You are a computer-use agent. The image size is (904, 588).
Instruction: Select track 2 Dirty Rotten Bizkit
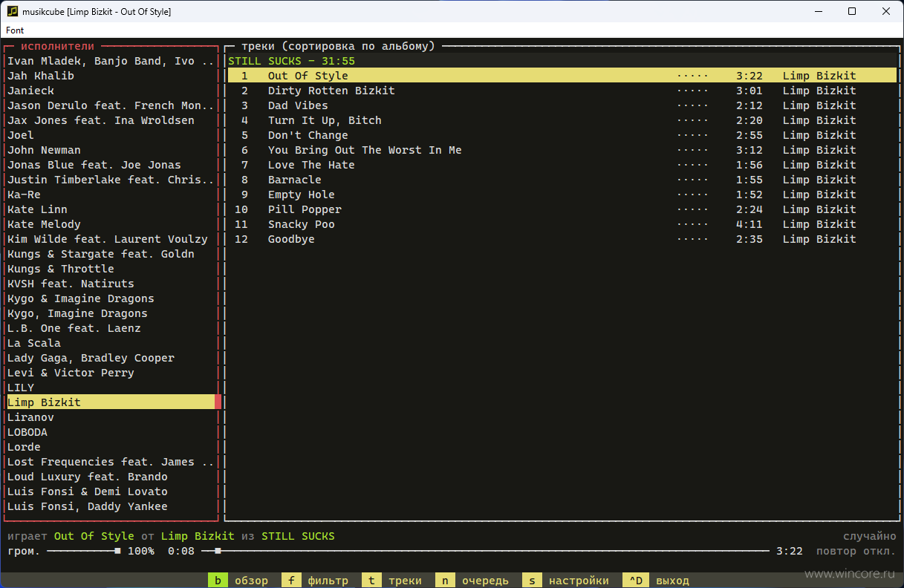562,91
